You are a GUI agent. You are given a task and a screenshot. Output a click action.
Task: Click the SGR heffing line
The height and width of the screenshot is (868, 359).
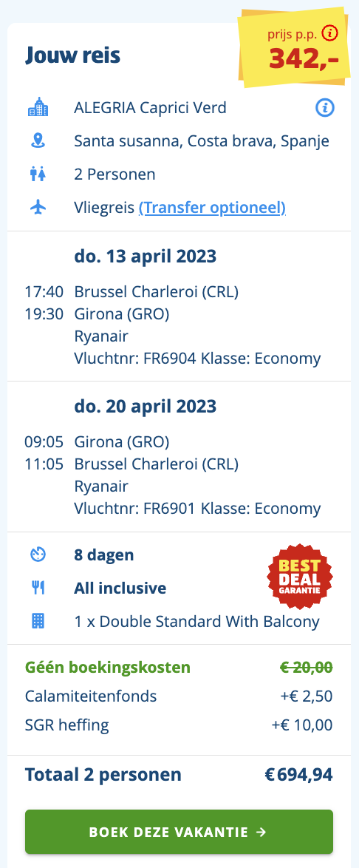point(179,725)
